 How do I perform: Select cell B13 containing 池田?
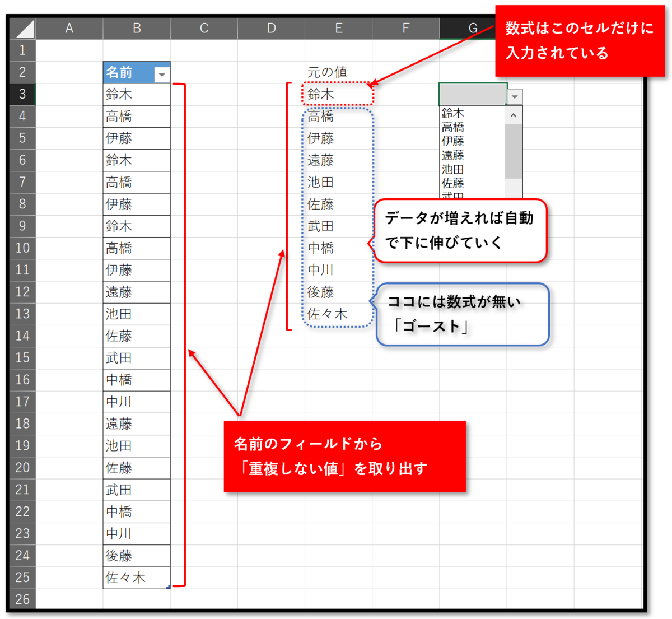(137, 314)
